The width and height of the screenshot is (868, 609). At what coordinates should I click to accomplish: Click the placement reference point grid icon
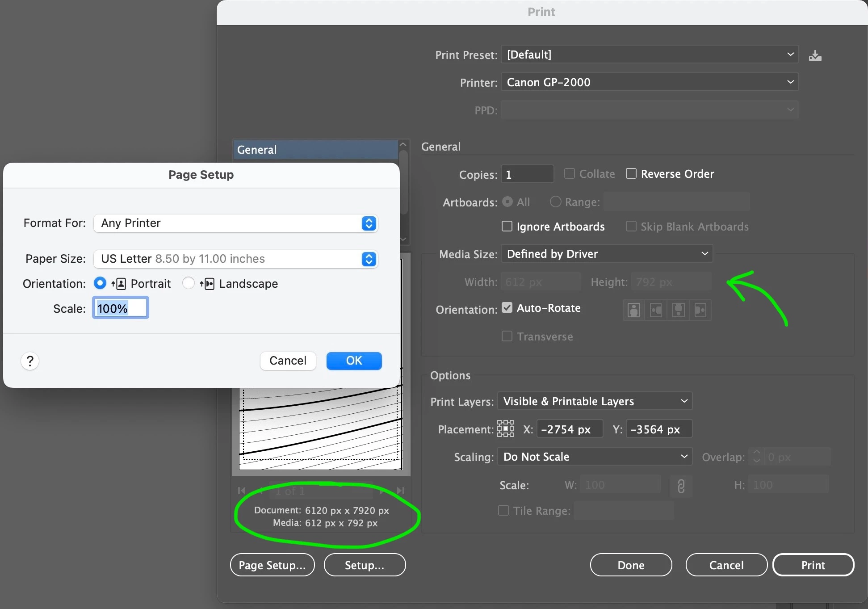coord(505,428)
